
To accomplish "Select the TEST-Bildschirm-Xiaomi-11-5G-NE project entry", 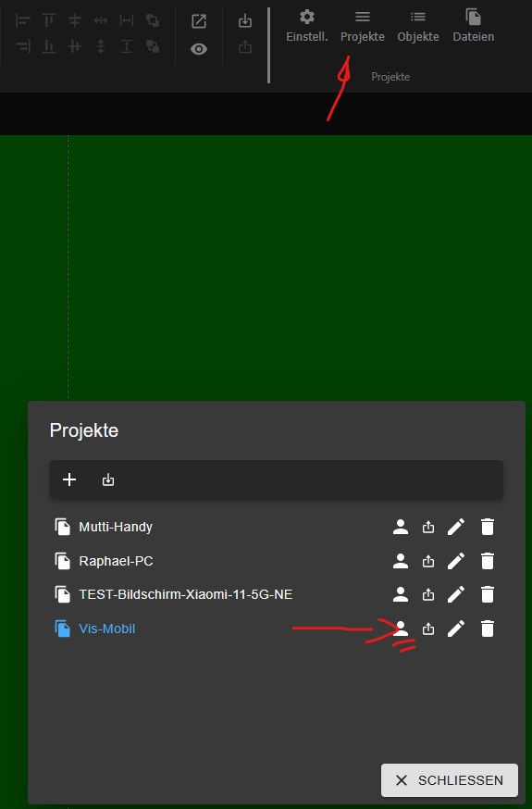I will point(186,595).
